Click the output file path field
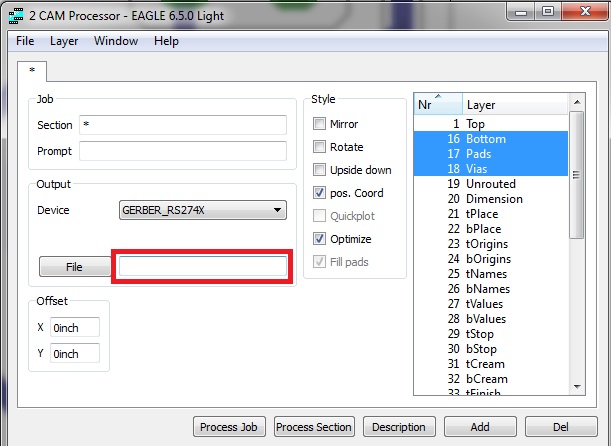Screen dimensions: 611x446 (203, 266)
